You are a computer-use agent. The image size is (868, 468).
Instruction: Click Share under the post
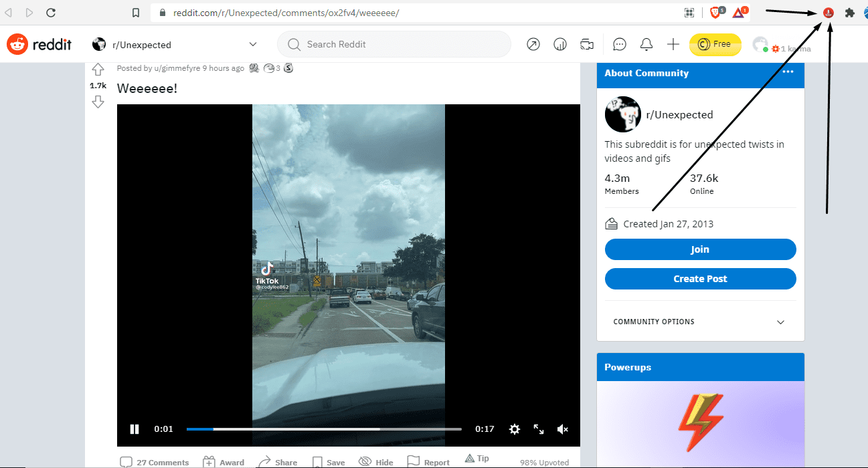278,462
